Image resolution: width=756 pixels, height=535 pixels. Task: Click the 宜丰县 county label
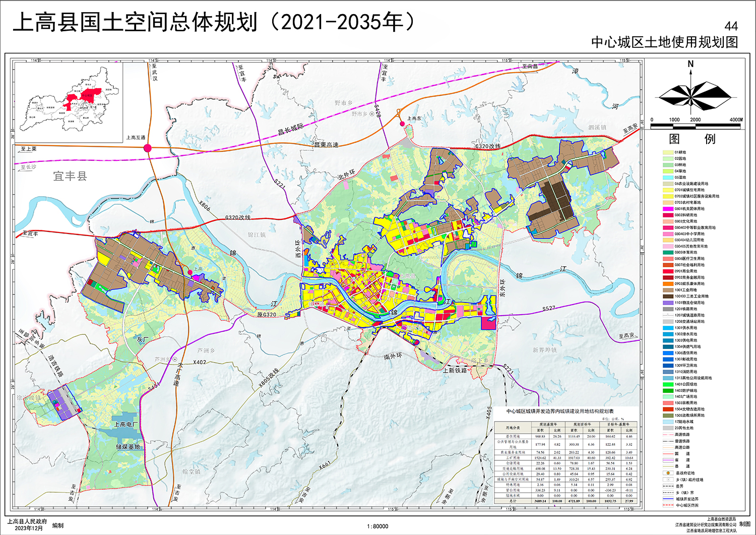[x=70, y=176]
